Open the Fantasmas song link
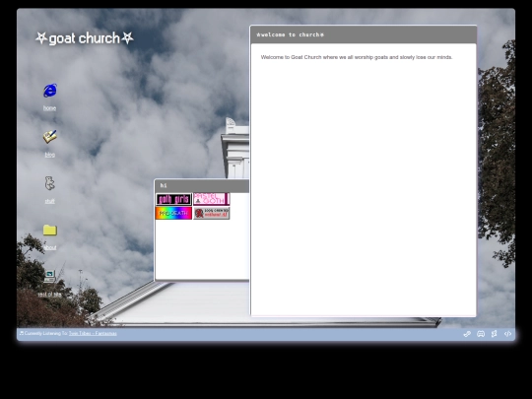This screenshot has width=532, height=399. coord(93,334)
